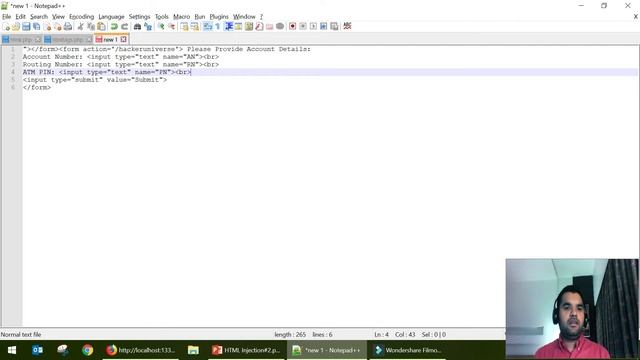Open the Macro menu
The image size is (640, 360).
(x=182, y=17)
